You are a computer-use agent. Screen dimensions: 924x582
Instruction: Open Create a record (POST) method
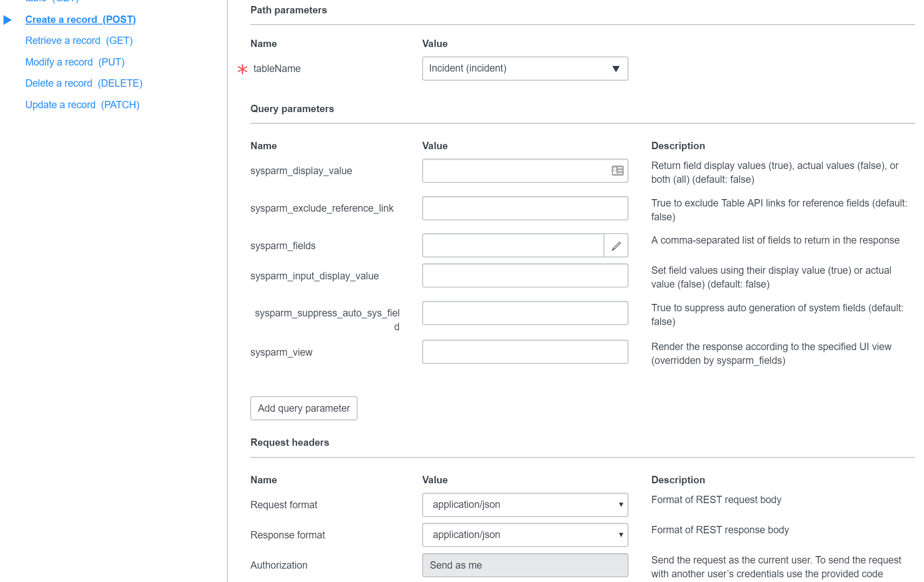click(x=81, y=19)
